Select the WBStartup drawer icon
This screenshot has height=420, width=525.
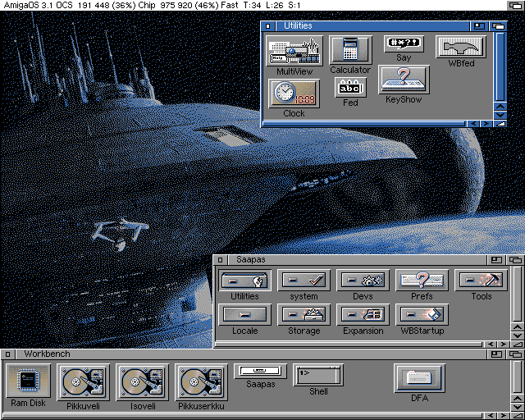pyautogui.click(x=422, y=314)
